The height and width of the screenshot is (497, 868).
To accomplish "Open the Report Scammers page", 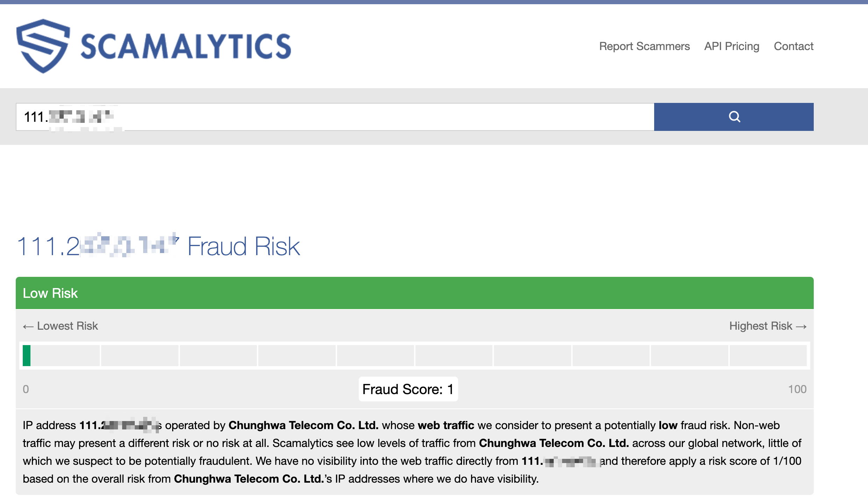I will coord(644,46).
